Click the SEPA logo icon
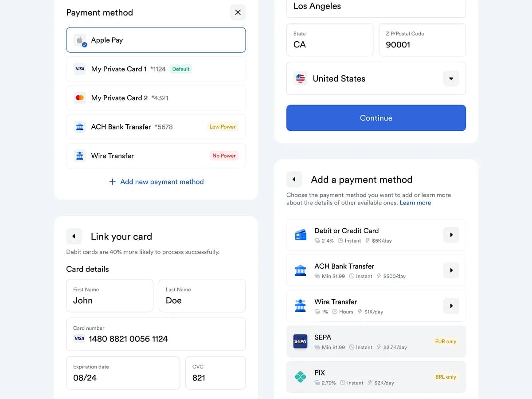This screenshot has height=399, width=532. click(x=301, y=341)
